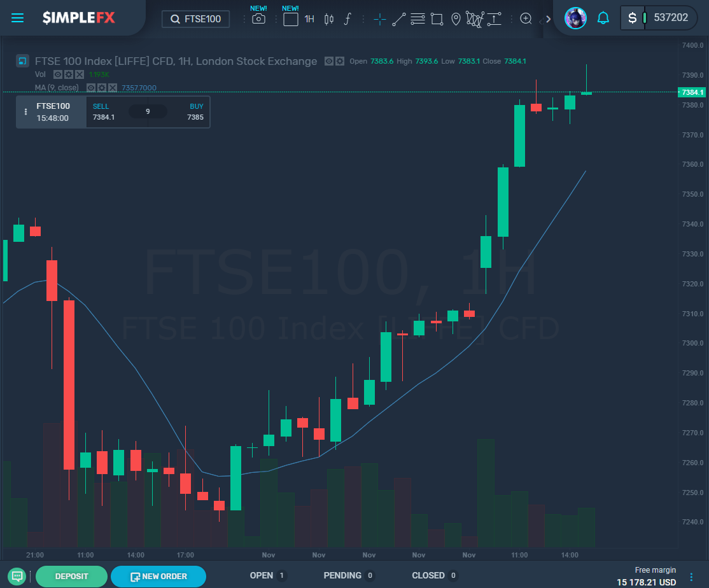
Task: Click the Free margin 15 178.21 USD value
Action: 646,582
